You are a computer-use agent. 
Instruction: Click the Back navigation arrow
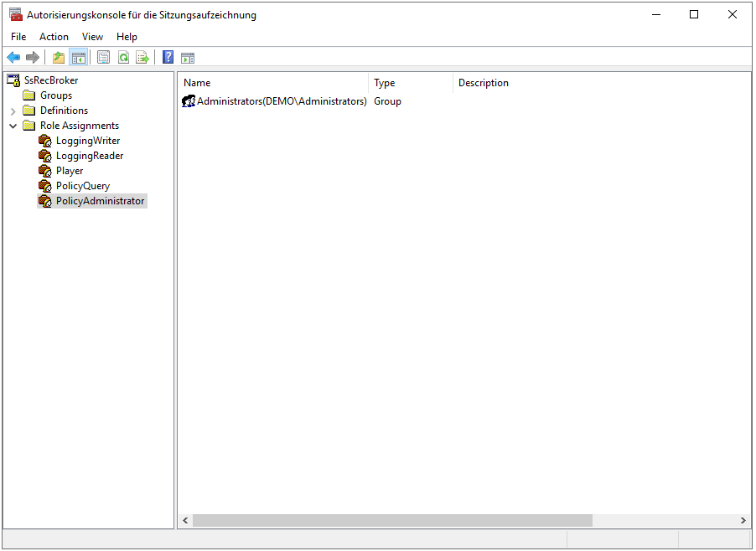pyautogui.click(x=13, y=57)
